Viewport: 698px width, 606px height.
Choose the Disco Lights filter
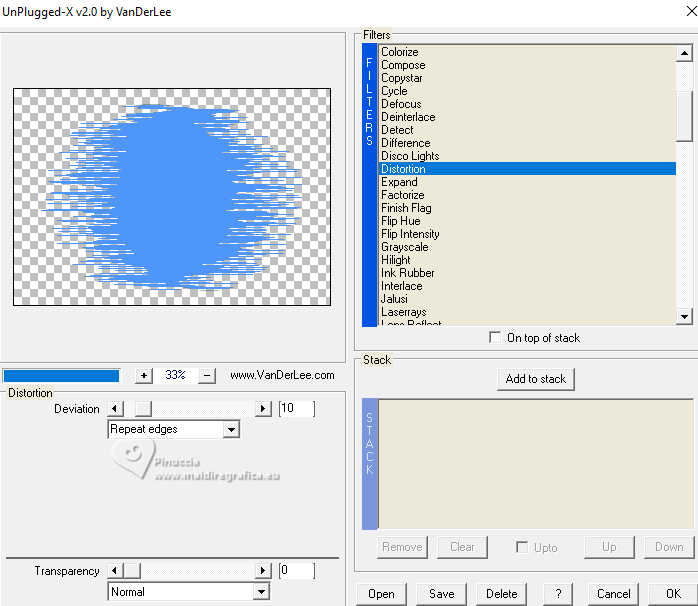pos(527,156)
